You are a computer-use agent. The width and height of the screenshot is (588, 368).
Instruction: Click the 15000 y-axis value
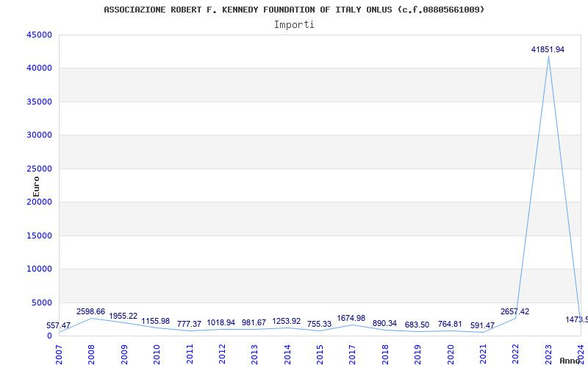[x=40, y=236]
